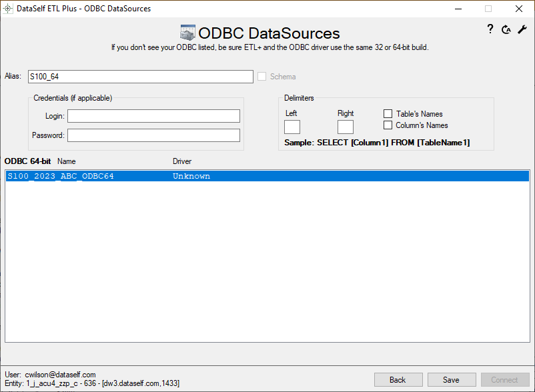Click the Save button
Image resolution: width=535 pixels, height=392 pixels.
click(x=451, y=379)
